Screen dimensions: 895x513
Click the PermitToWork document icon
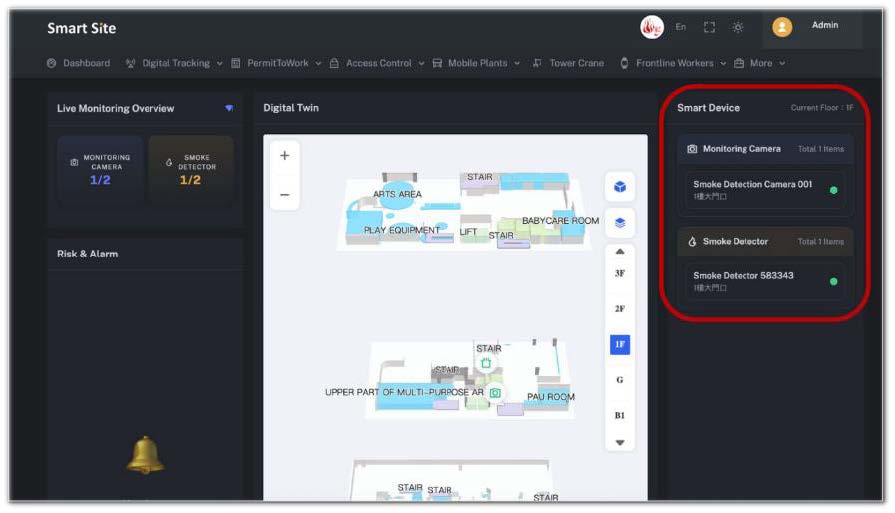[x=235, y=63]
